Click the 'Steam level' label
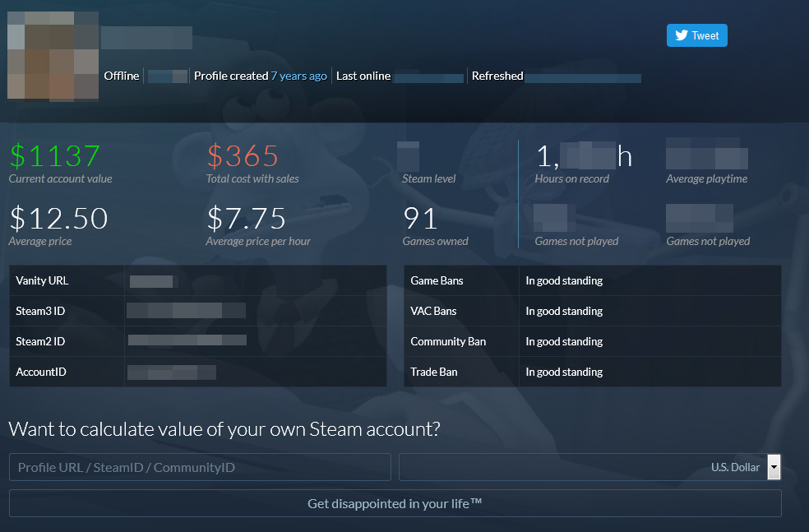This screenshot has width=809, height=532. [428, 178]
